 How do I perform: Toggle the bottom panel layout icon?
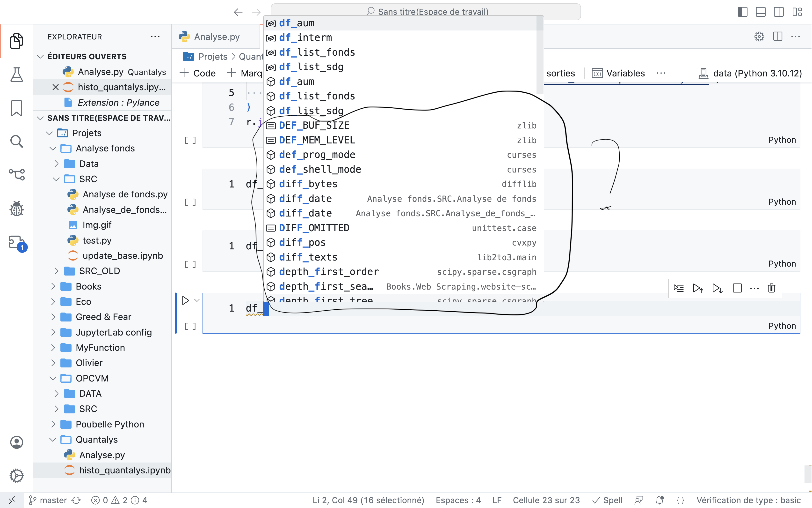pyautogui.click(x=760, y=12)
